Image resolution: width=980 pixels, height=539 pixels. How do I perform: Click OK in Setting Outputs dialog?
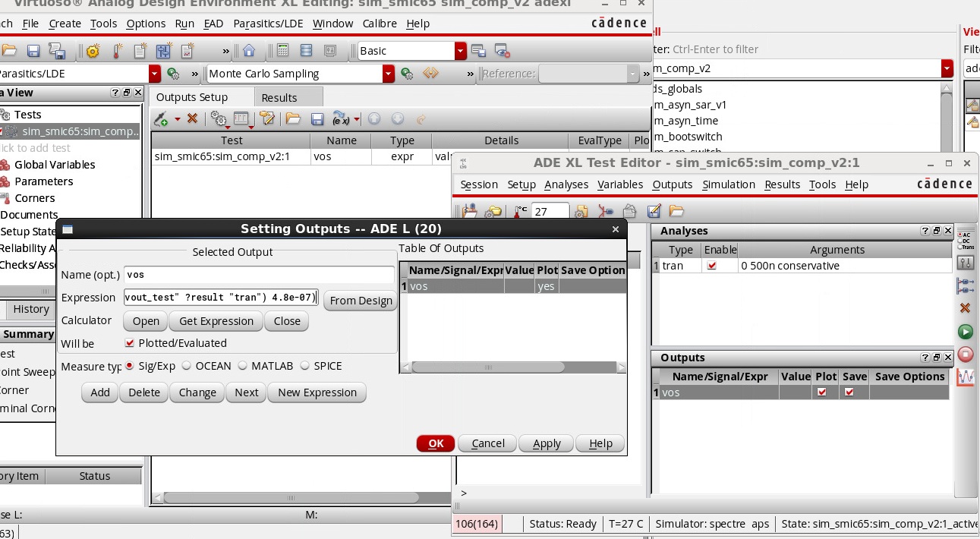pos(436,443)
